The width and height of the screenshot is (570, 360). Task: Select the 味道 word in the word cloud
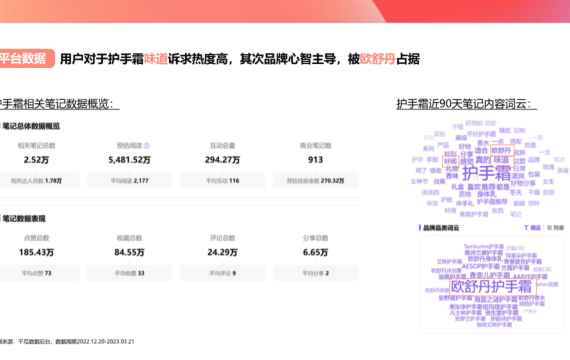(502, 160)
